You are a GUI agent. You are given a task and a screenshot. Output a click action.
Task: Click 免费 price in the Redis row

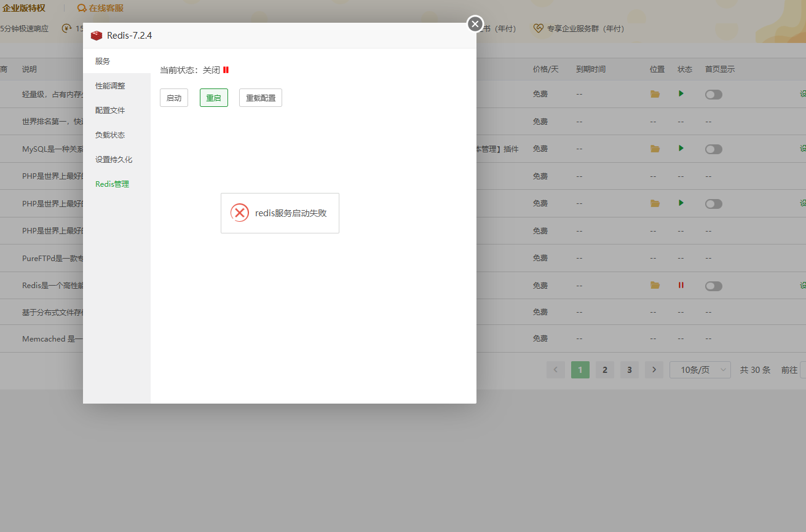(540, 286)
